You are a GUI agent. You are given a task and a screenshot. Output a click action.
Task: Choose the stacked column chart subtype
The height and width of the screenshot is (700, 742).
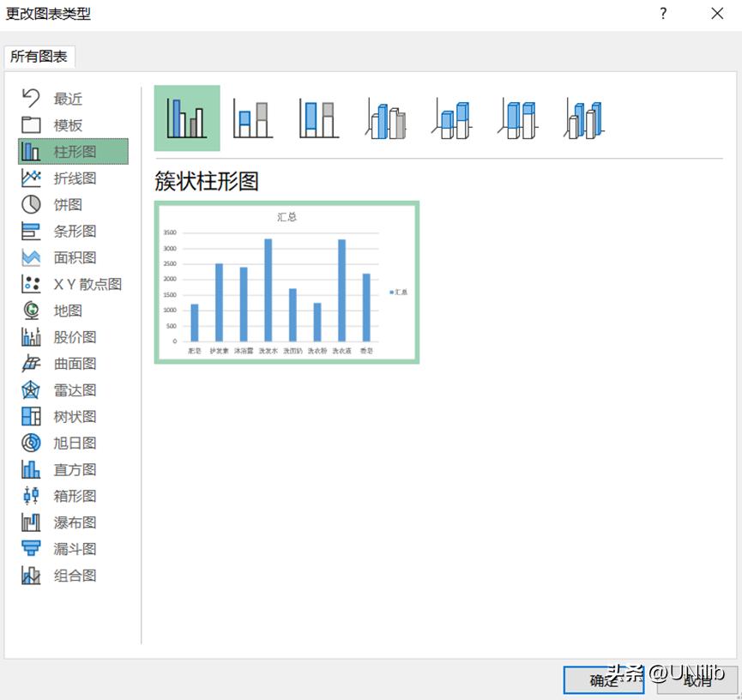252,118
